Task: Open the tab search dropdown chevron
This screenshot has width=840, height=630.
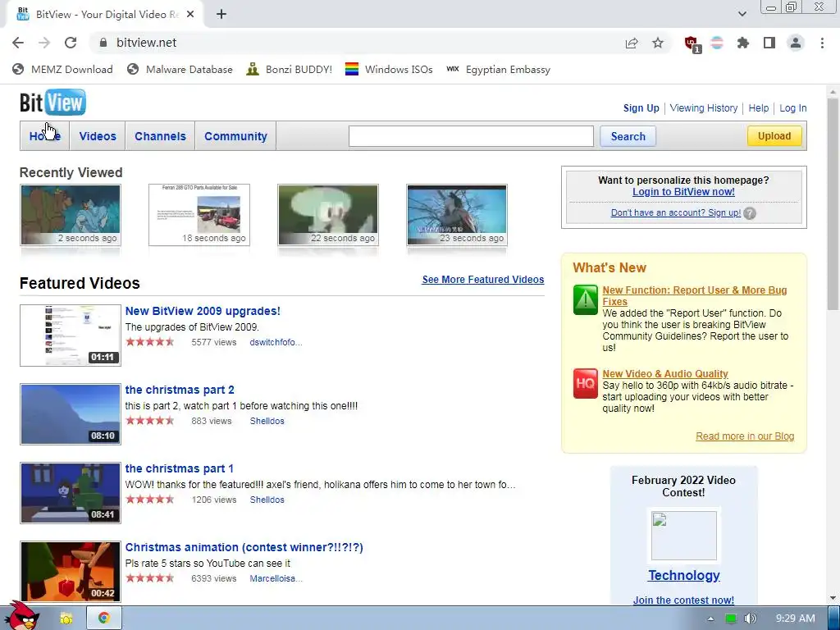Action: [x=742, y=14]
